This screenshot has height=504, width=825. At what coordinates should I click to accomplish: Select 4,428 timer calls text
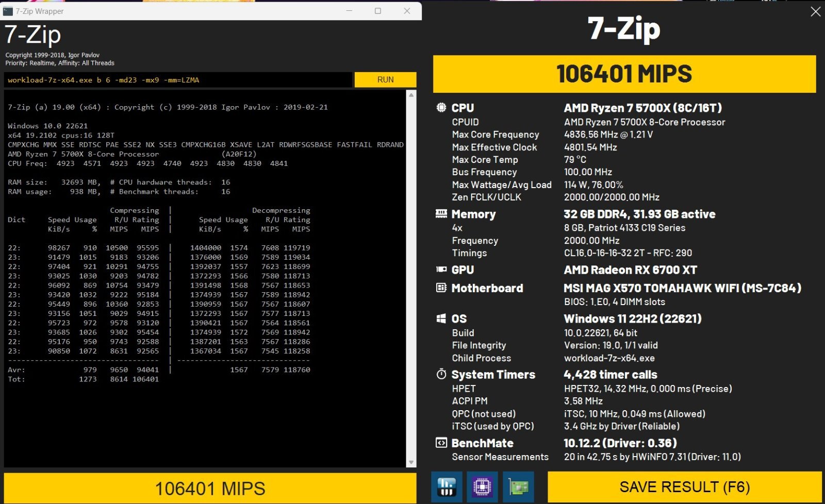click(610, 375)
